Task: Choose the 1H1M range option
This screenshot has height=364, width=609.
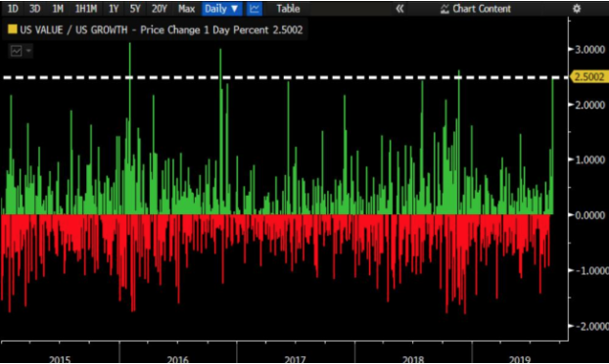Action: pyautogui.click(x=86, y=9)
